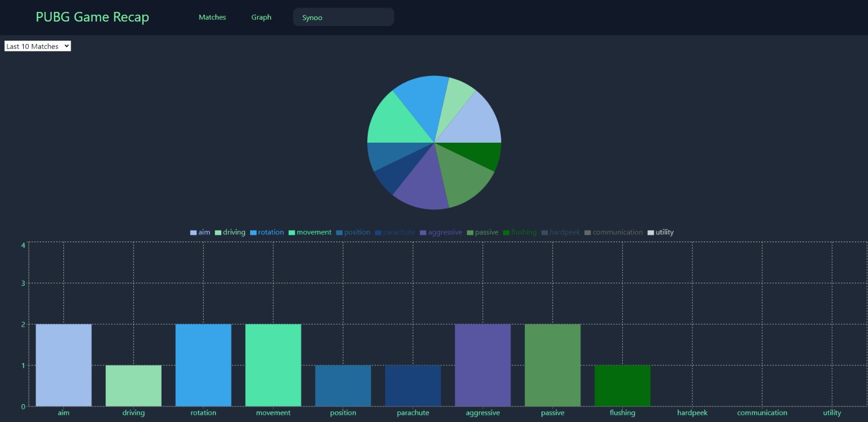Toggle the rotation legend entry
Viewport: 868px width, 422px height.
[x=267, y=232]
